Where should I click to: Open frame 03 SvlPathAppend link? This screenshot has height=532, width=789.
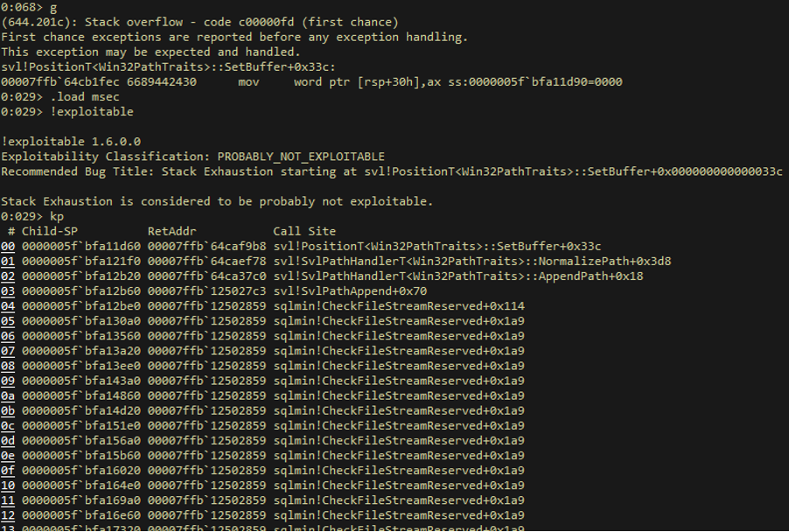click(8, 291)
